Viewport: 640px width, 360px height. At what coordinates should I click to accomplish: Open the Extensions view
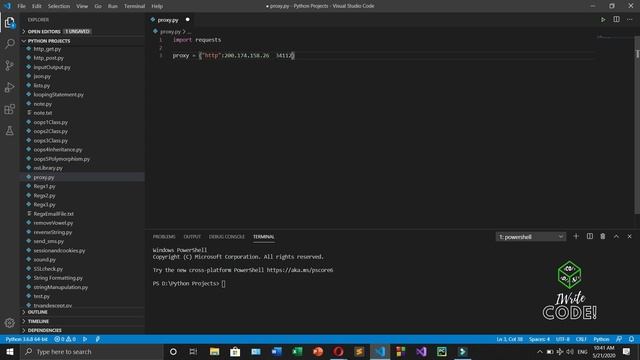pyautogui.click(x=9, y=109)
